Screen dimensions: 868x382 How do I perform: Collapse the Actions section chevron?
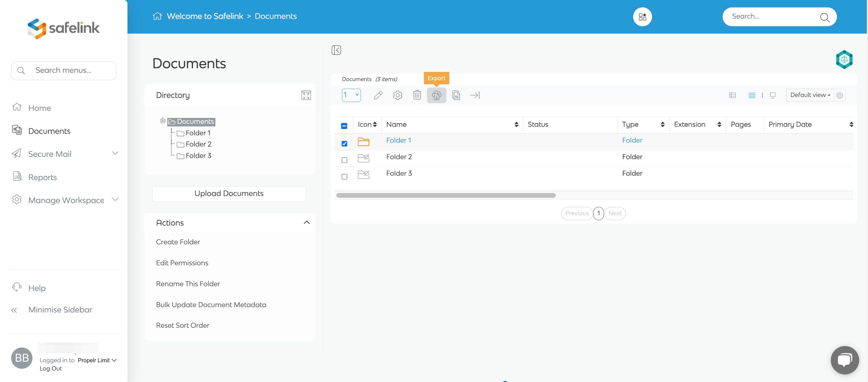(306, 223)
